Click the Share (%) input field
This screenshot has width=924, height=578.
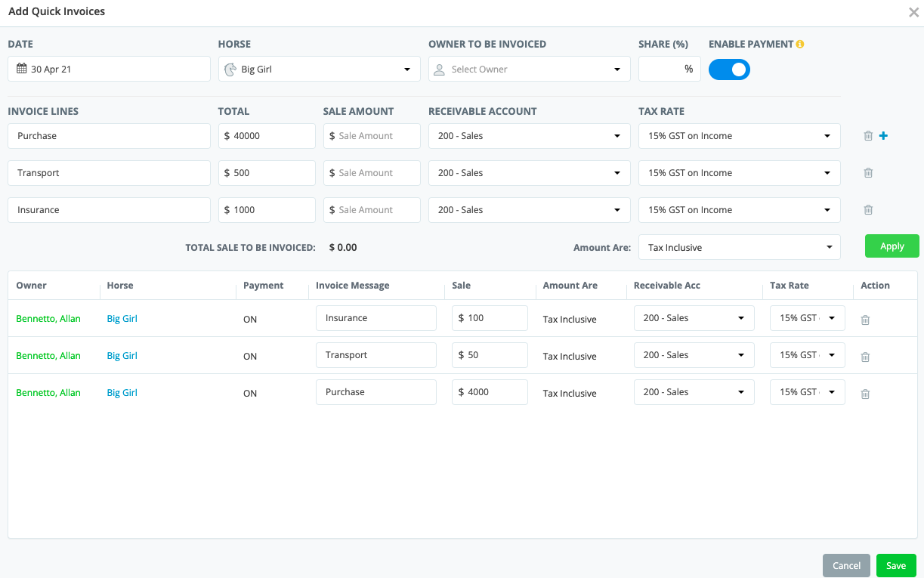[669, 69]
